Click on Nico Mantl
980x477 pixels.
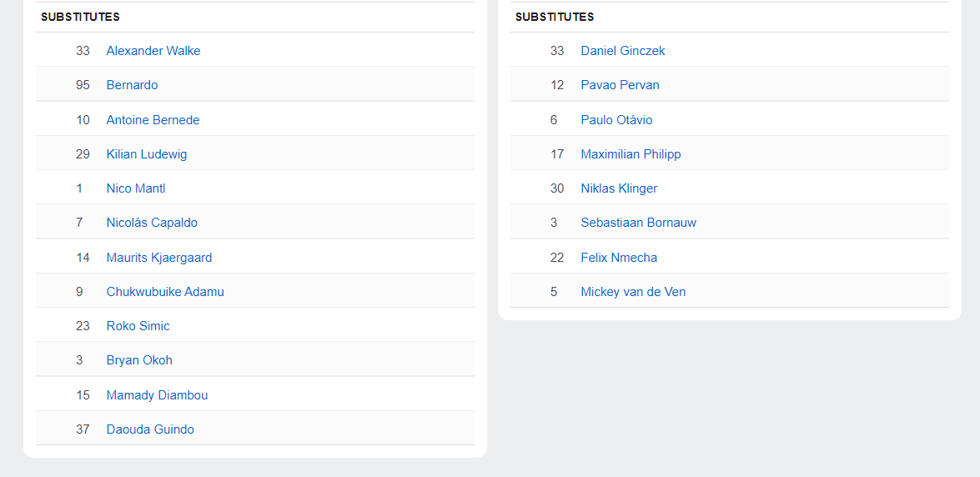point(136,188)
